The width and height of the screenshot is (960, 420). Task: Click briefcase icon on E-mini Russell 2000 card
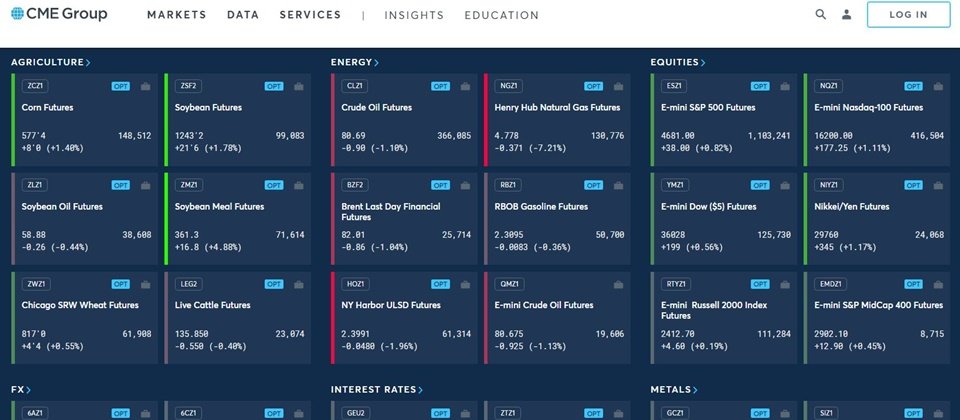[x=785, y=284]
